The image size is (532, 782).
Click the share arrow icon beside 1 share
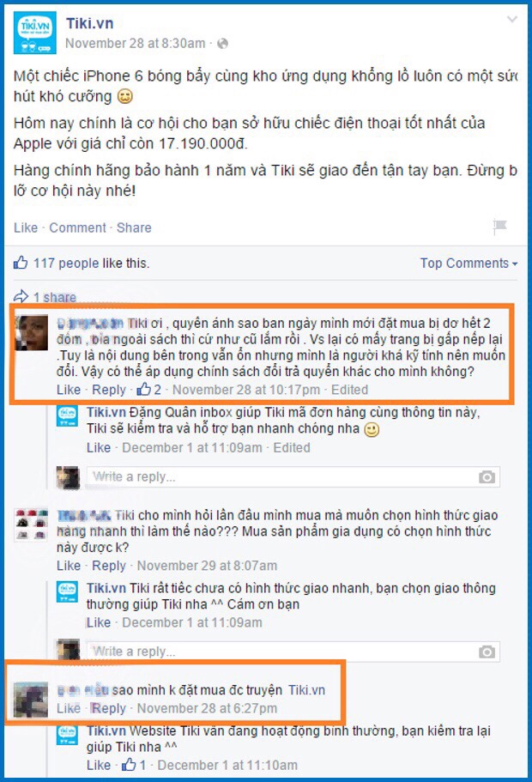pos(21,297)
